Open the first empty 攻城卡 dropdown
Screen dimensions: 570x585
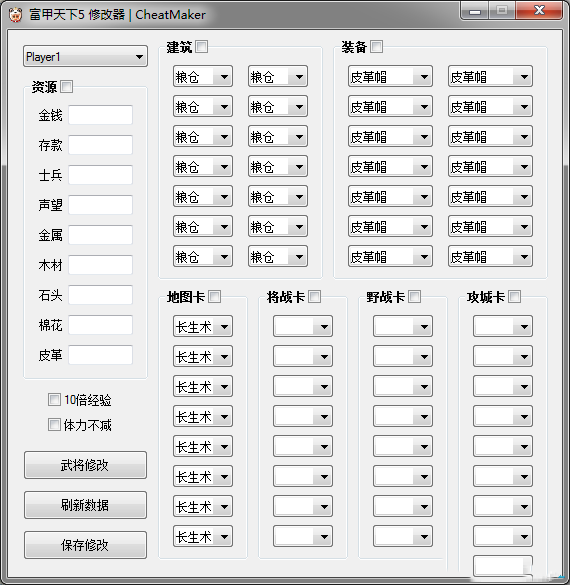click(503, 326)
